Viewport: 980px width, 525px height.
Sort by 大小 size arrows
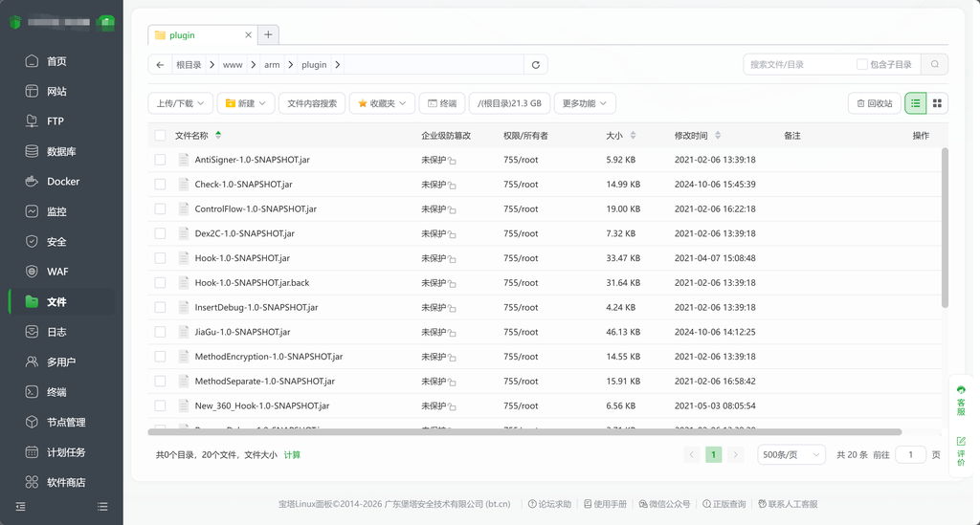point(633,136)
